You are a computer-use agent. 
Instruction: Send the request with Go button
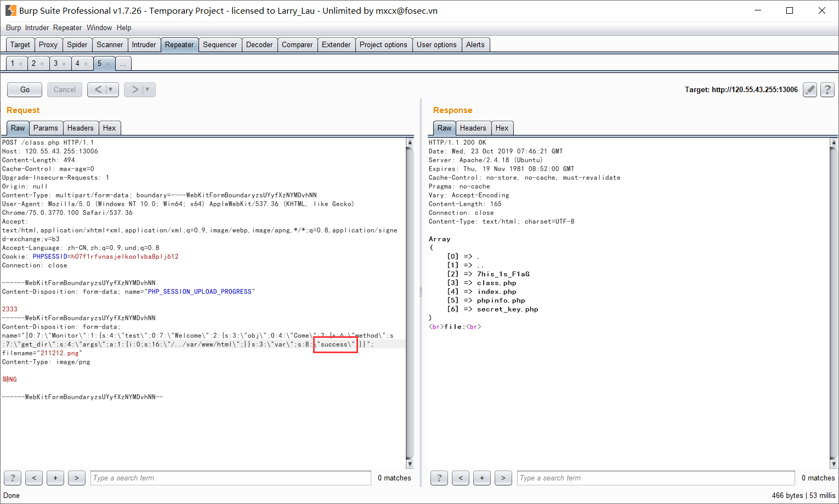25,89
